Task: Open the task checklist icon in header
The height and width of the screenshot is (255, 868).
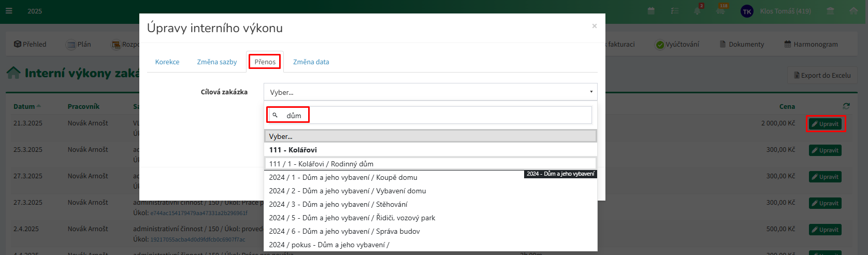Action: pos(674,11)
